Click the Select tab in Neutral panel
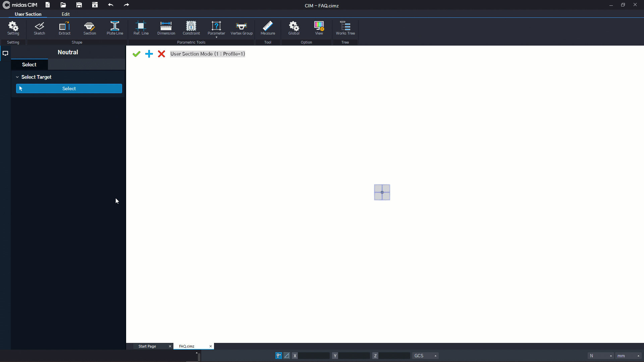644x362 pixels. (x=29, y=65)
